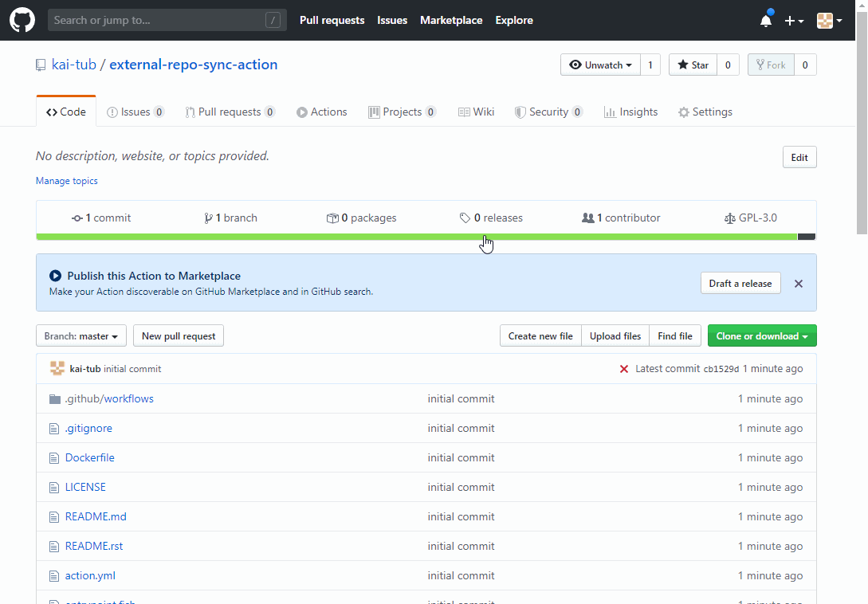Open the GitHub home via octocat logo
868x604 pixels.
(x=22, y=20)
